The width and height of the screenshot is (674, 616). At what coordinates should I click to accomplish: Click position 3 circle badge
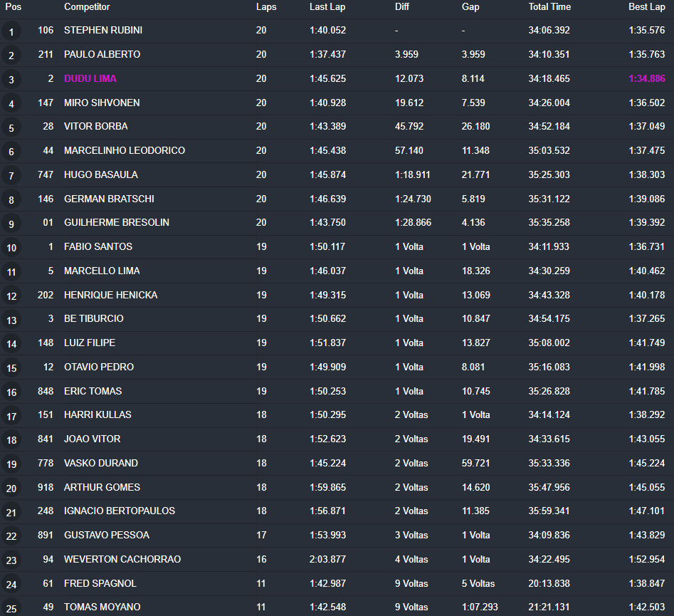click(11, 80)
